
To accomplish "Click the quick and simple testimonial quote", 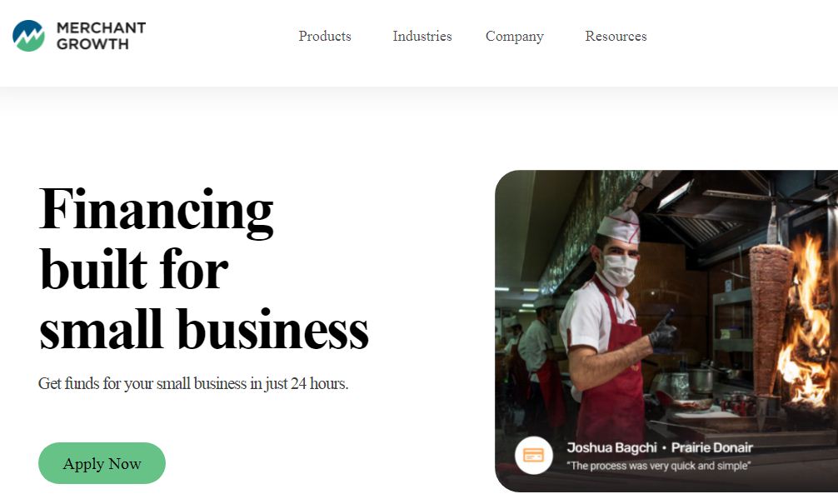I will coord(658,466).
